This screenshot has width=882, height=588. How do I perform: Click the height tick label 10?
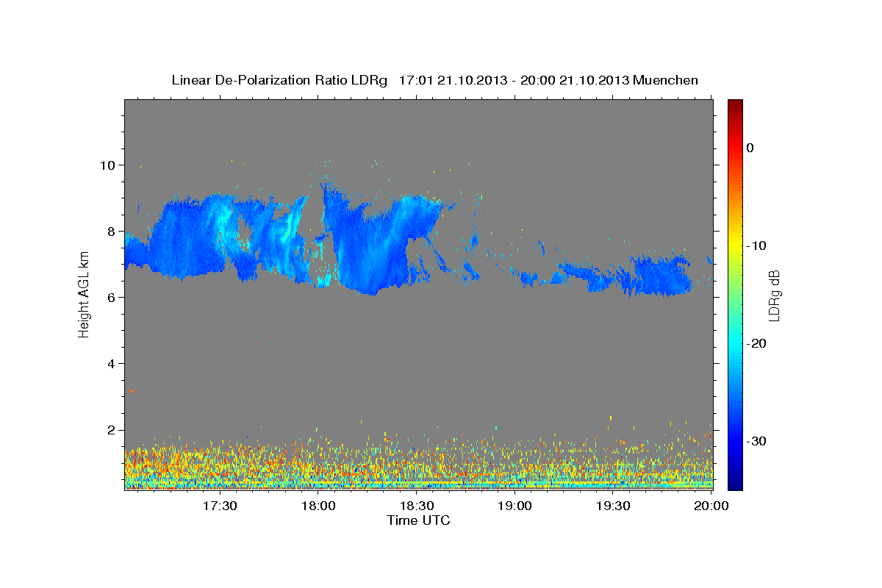[109, 165]
